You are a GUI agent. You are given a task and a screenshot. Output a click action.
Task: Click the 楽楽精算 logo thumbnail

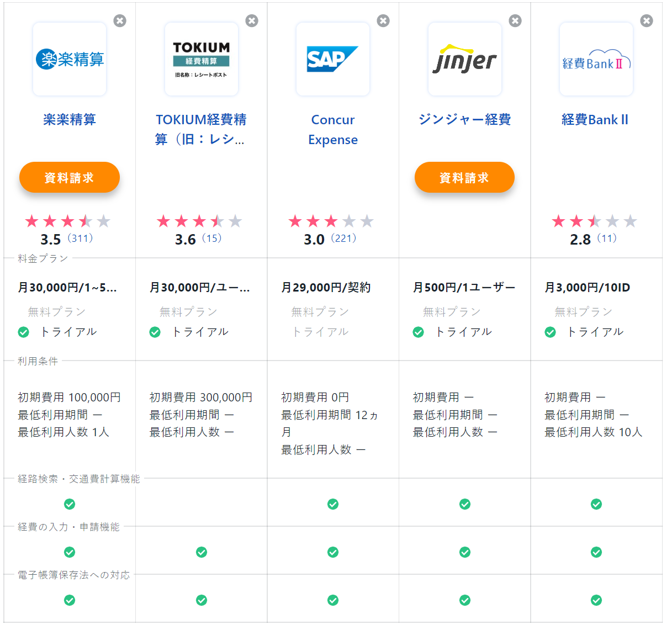pyautogui.click(x=70, y=59)
